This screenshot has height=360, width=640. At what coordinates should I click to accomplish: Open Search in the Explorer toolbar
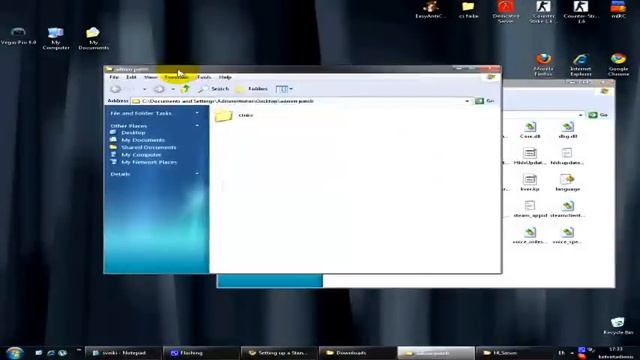pyautogui.click(x=214, y=89)
